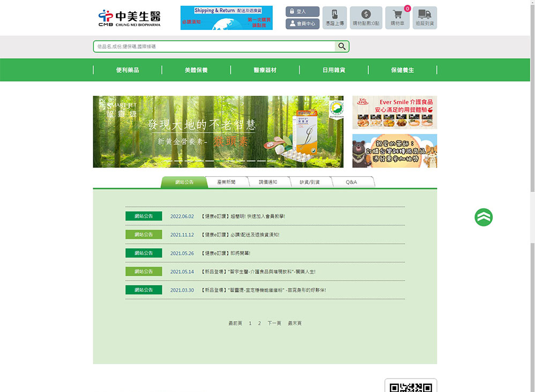
Task: Switch to the 調價通知 tab
Action: pos(268,182)
